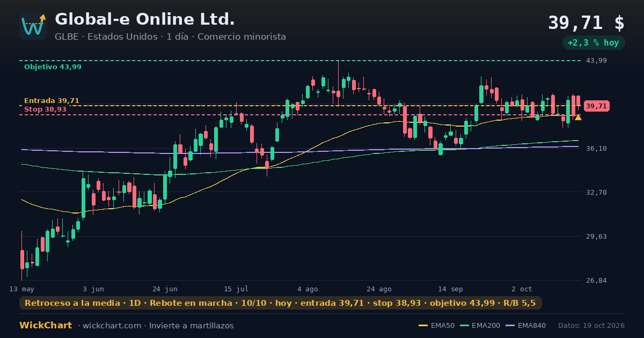Click the 24 jun date label
Screen dimensions: 644x338
click(x=165, y=289)
